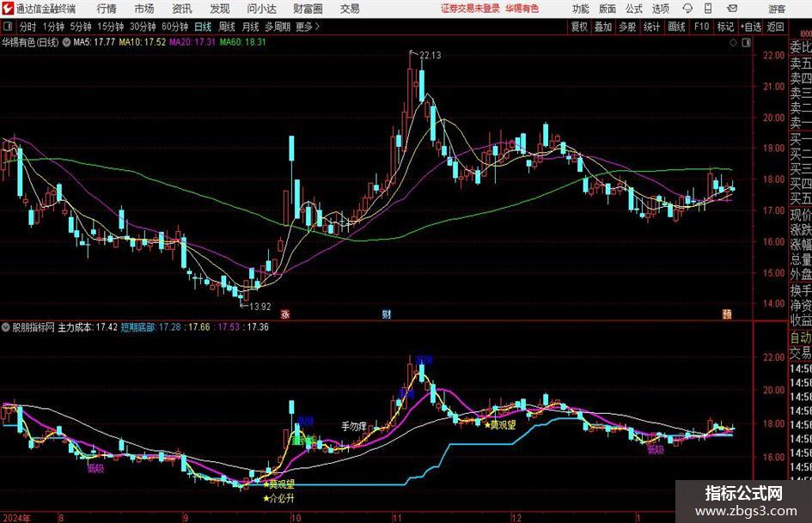
Task: Toggle the left sidebar panel icon
Action: click(8, 27)
